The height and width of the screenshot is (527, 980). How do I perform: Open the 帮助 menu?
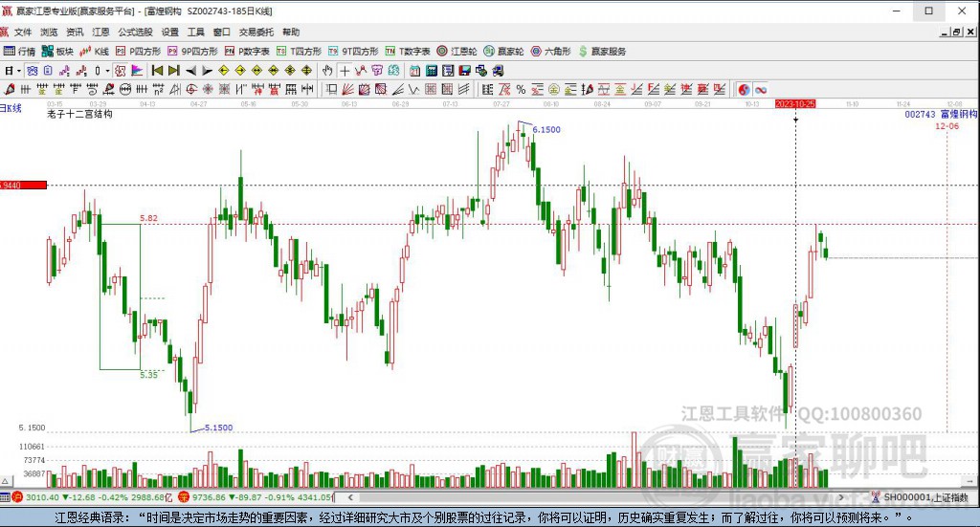(x=291, y=32)
